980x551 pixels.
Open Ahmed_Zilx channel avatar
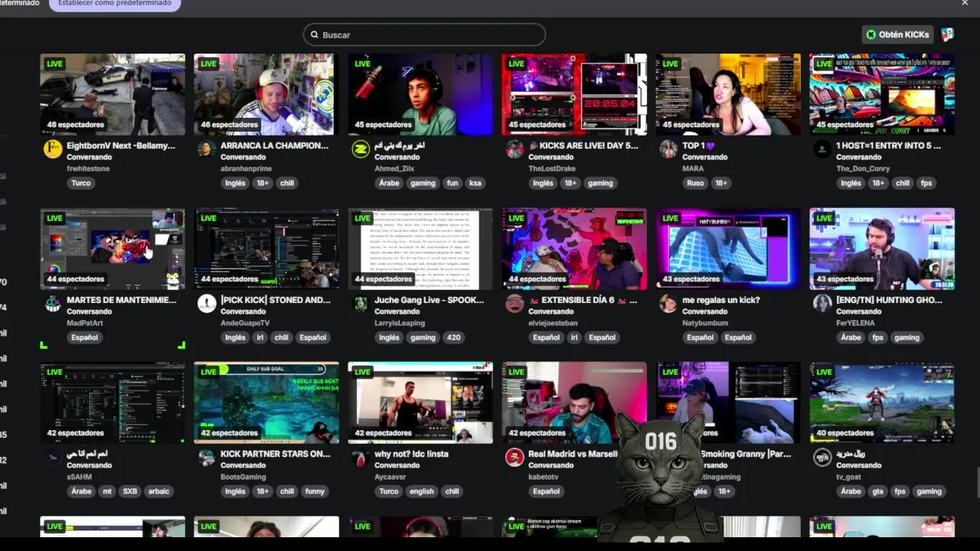[x=361, y=149]
